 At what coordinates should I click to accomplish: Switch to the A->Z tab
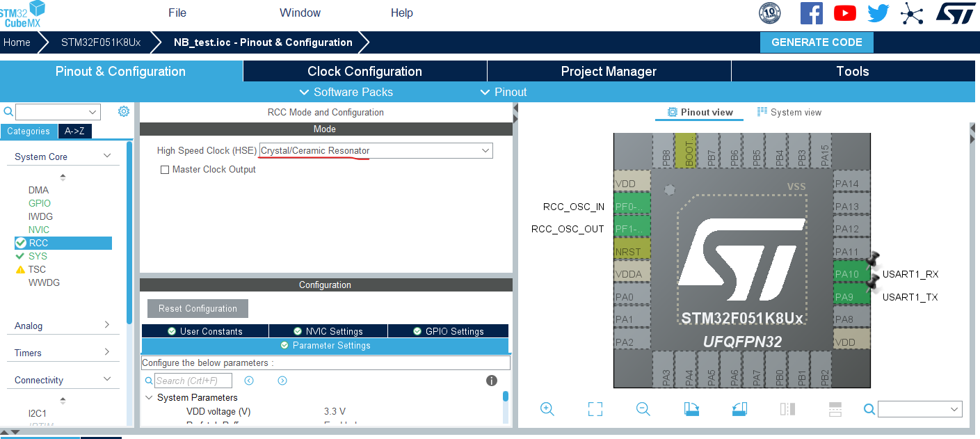point(74,131)
